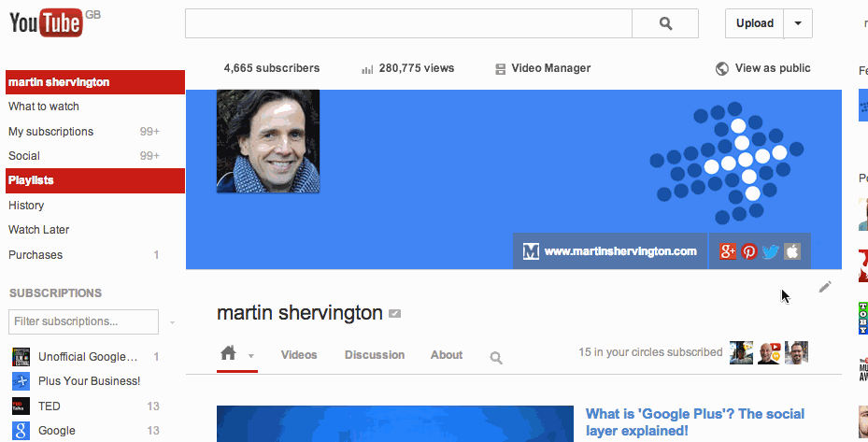This screenshot has width=868, height=442.
Task: Open the Google+ social icon on banner
Action: click(x=728, y=251)
